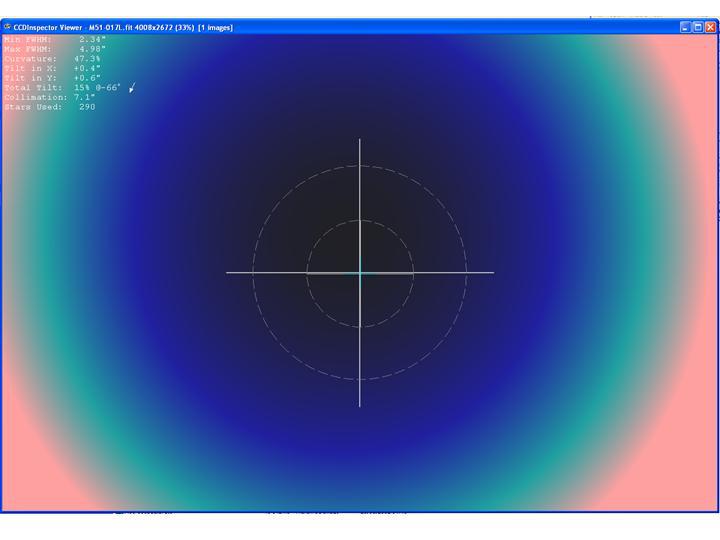Click the Tilt in X +0.4" line
The height and width of the screenshot is (540, 720).
[x=52, y=68]
